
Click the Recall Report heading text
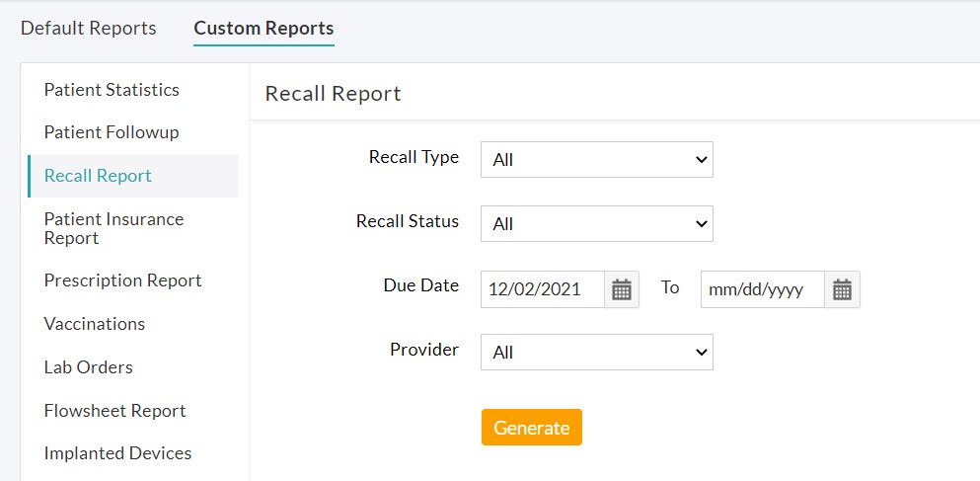[334, 94]
